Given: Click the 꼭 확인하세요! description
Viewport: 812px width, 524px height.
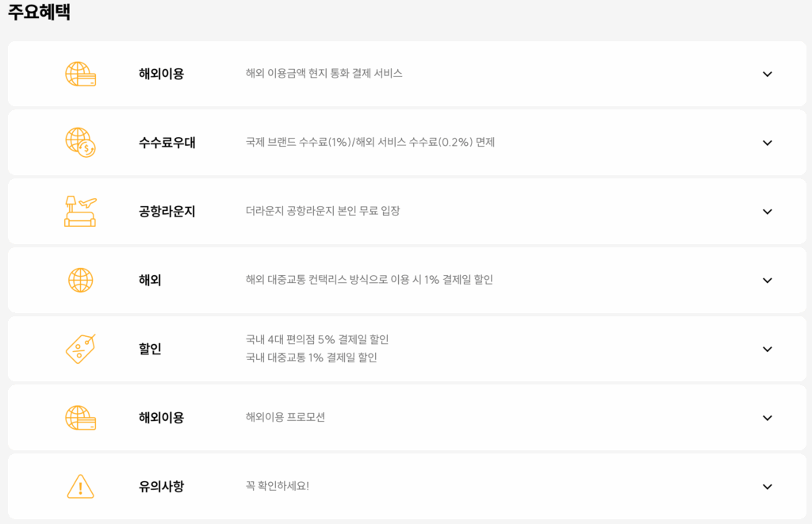Looking at the screenshot, I should (277, 486).
